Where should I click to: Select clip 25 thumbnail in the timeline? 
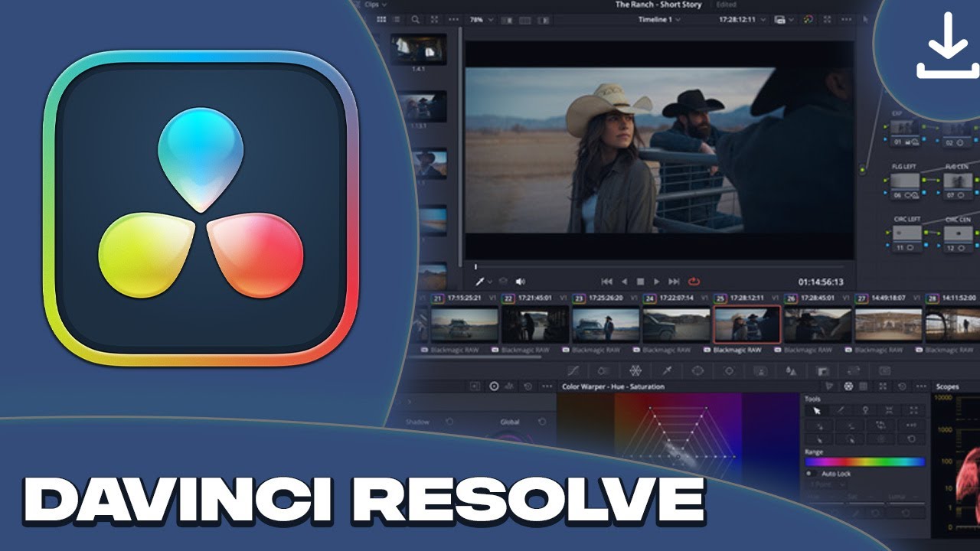click(747, 324)
